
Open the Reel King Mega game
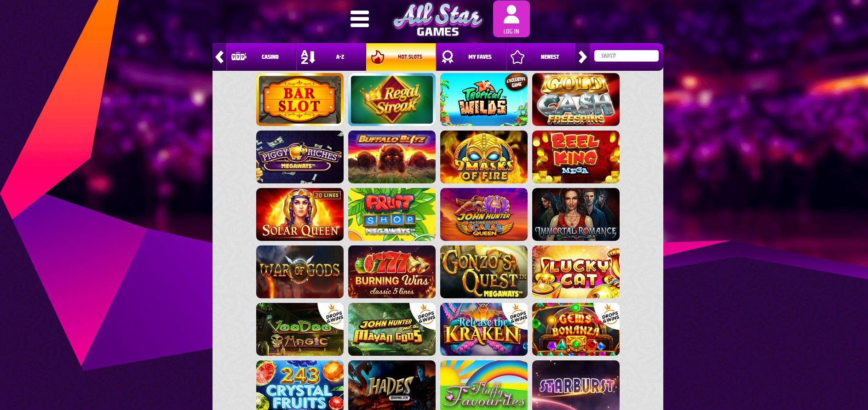click(x=576, y=157)
